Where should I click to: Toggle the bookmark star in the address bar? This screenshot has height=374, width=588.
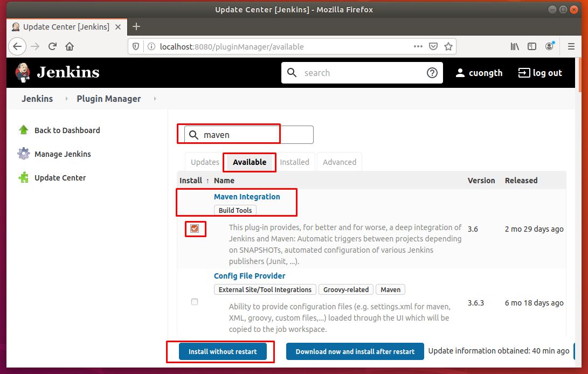449,46
